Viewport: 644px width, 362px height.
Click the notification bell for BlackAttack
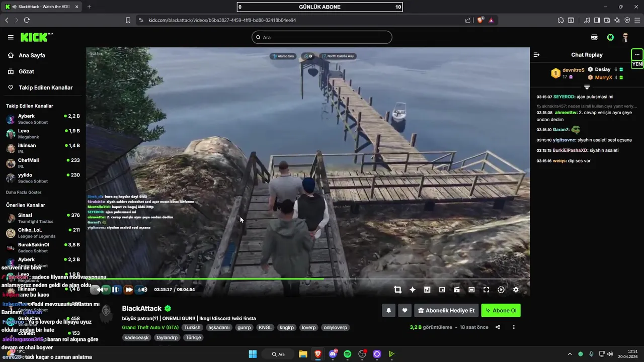point(388,311)
